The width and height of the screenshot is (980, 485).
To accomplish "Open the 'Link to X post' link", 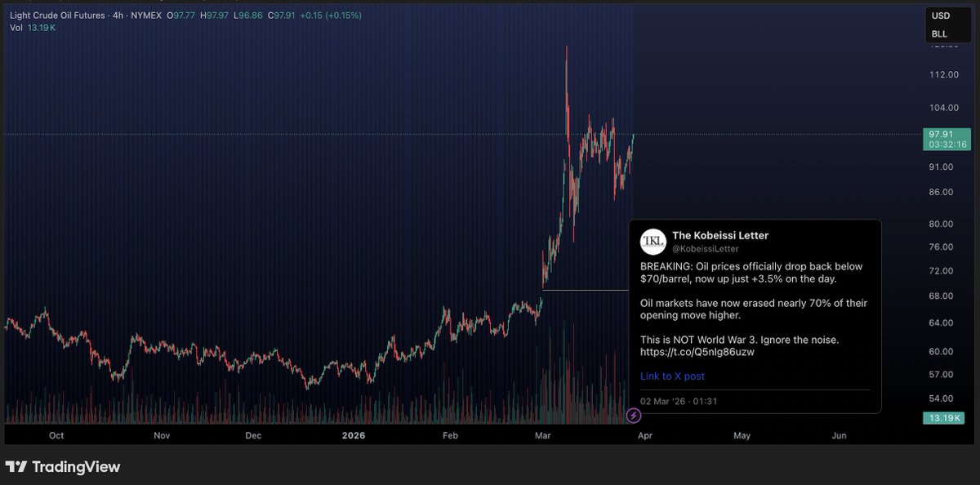I will pos(672,376).
